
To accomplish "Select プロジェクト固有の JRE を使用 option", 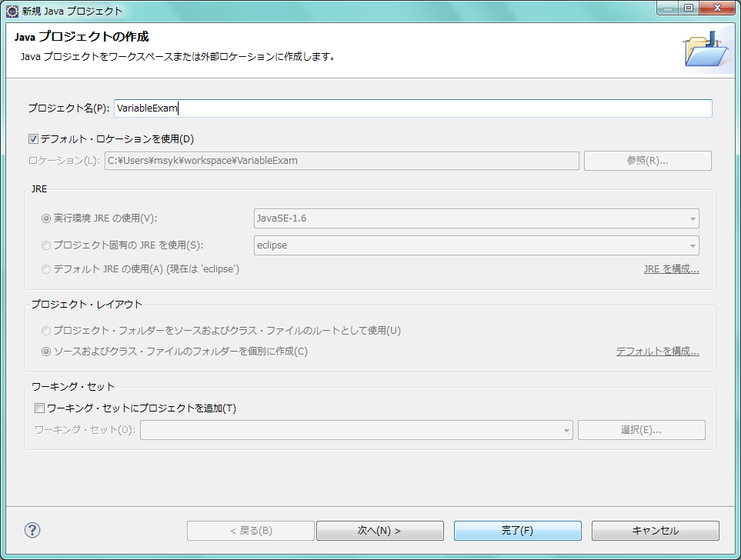I will pos(47,245).
